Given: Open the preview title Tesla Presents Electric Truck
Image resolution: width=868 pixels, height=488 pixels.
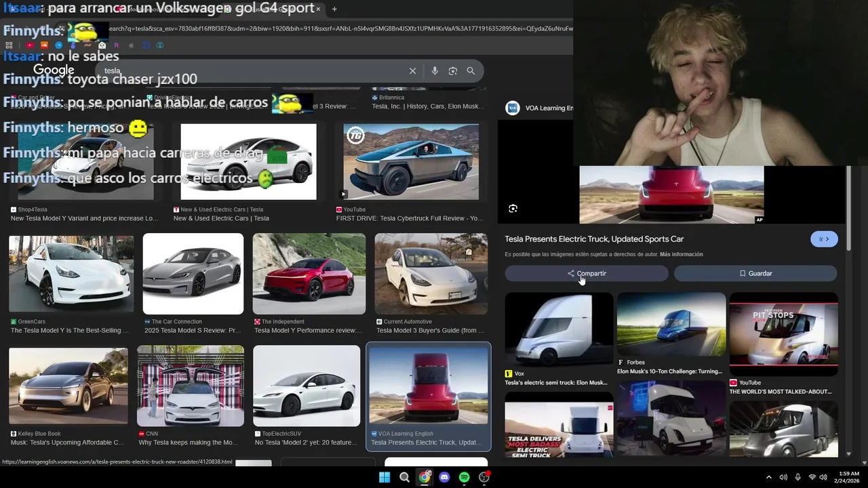Looking at the screenshot, I should [x=594, y=239].
